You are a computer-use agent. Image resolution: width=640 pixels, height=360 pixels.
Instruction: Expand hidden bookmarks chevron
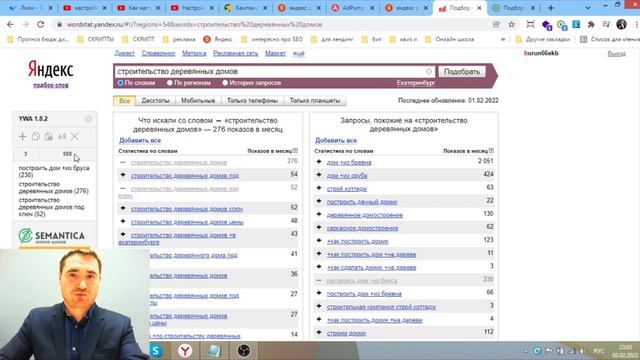tap(503, 40)
